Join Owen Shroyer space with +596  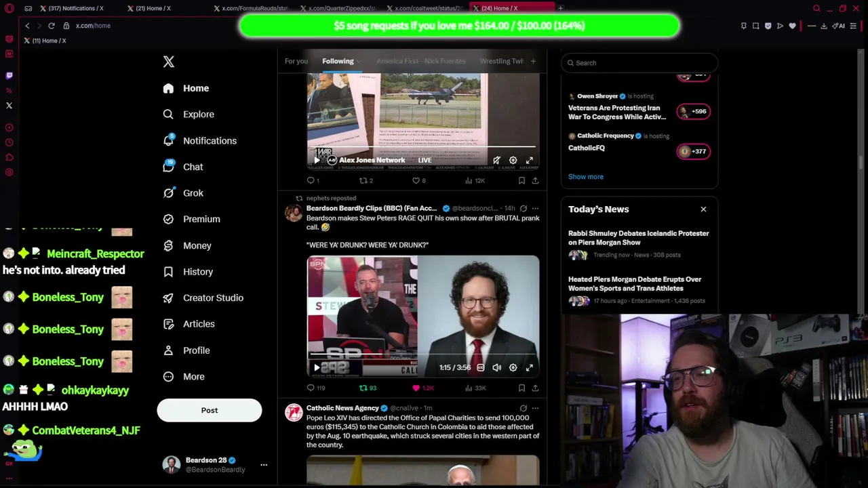pos(693,111)
